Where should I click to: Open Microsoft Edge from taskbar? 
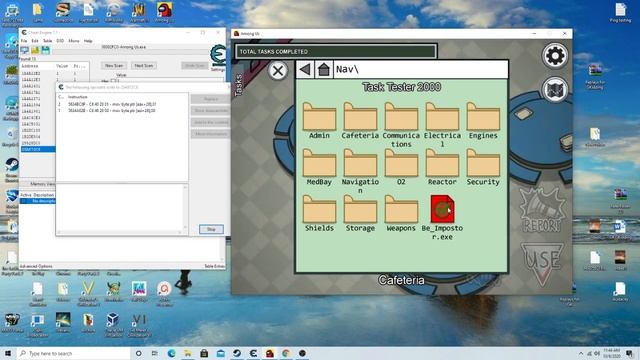pyautogui.click(x=171, y=353)
